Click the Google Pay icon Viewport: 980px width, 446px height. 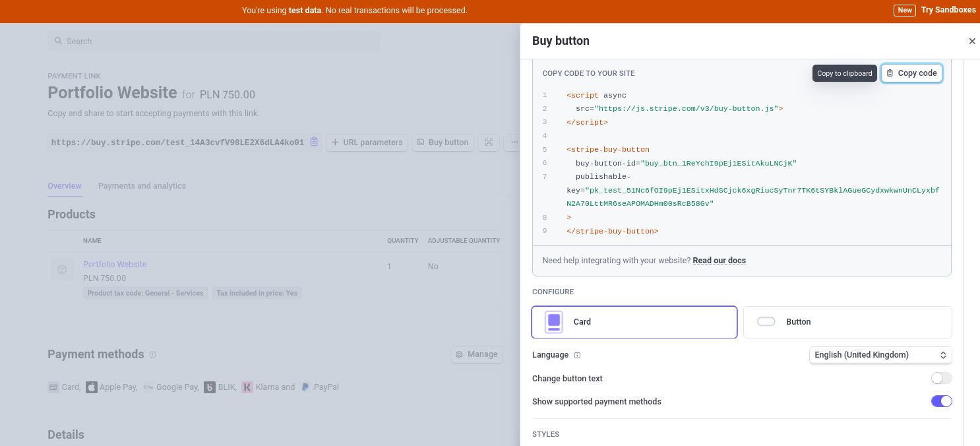pyautogui.click(x=148, y=387)
